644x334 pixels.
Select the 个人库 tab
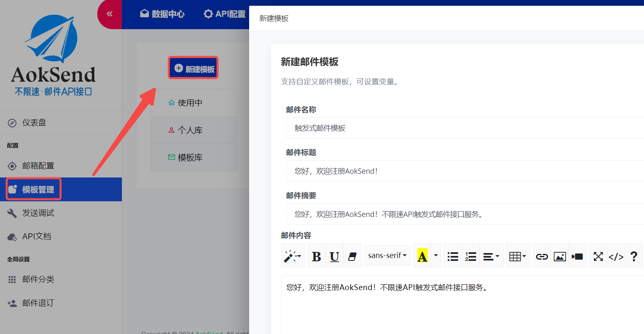pos(194,130)
